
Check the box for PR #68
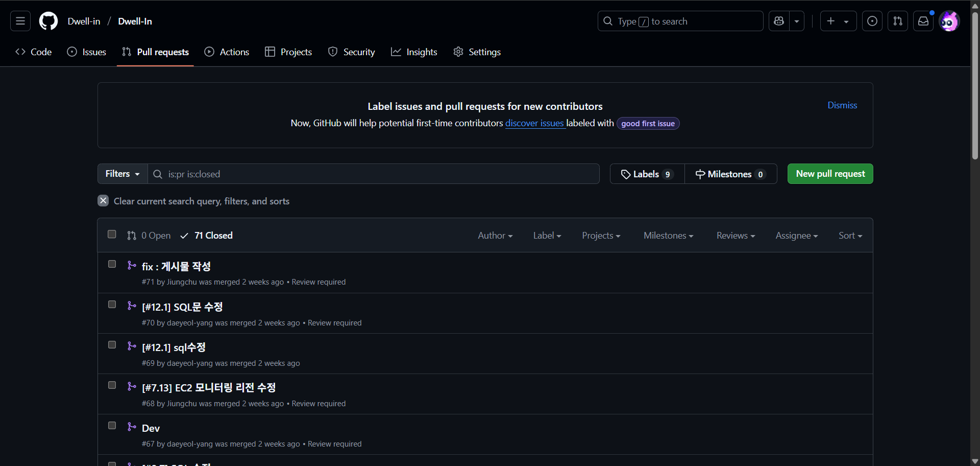click(112, 385)
